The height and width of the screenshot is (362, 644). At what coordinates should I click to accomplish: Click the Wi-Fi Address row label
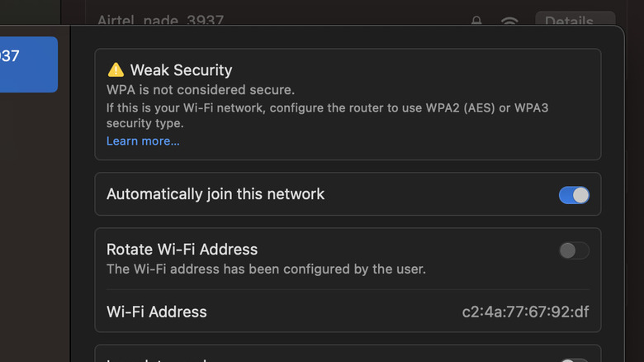click(157, 312)
